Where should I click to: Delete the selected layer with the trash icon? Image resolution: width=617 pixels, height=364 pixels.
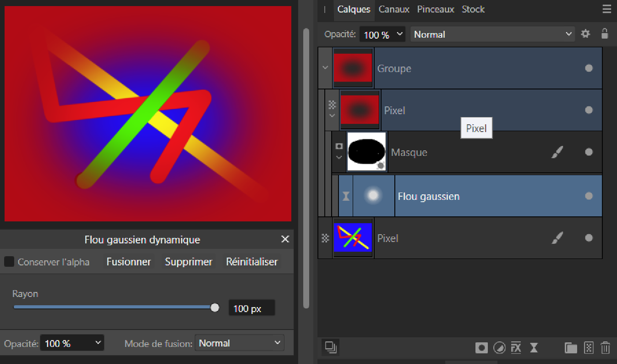pos(605,348)
